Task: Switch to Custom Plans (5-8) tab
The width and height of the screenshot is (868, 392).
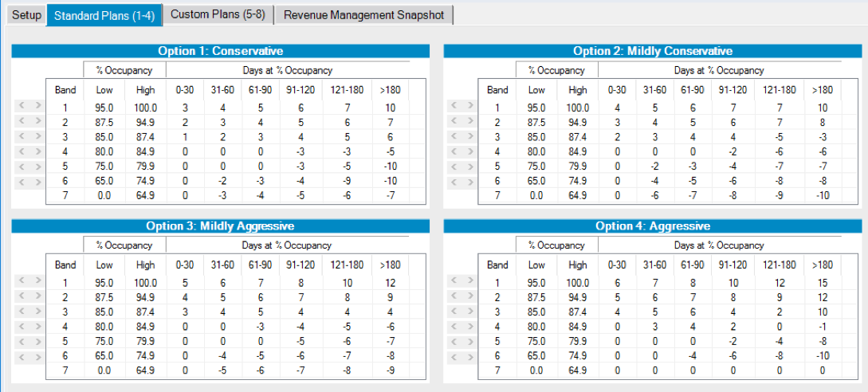Action: click(218, 15)
